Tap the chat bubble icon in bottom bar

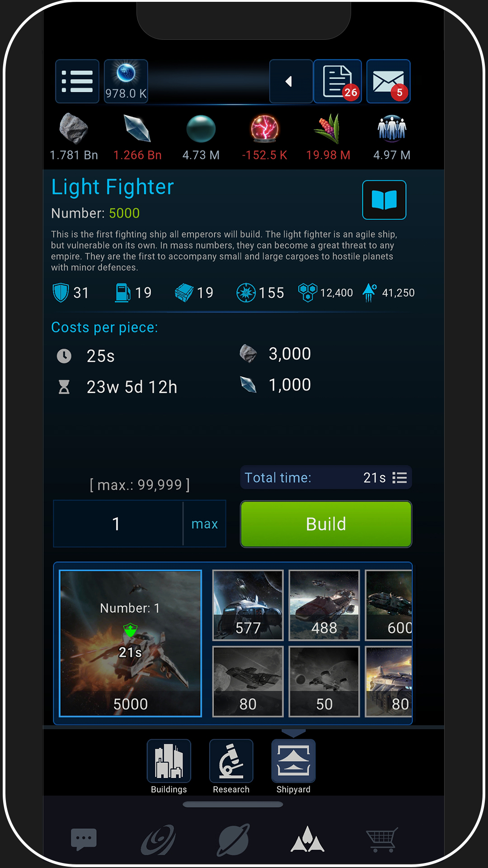[x=84, y=840]
